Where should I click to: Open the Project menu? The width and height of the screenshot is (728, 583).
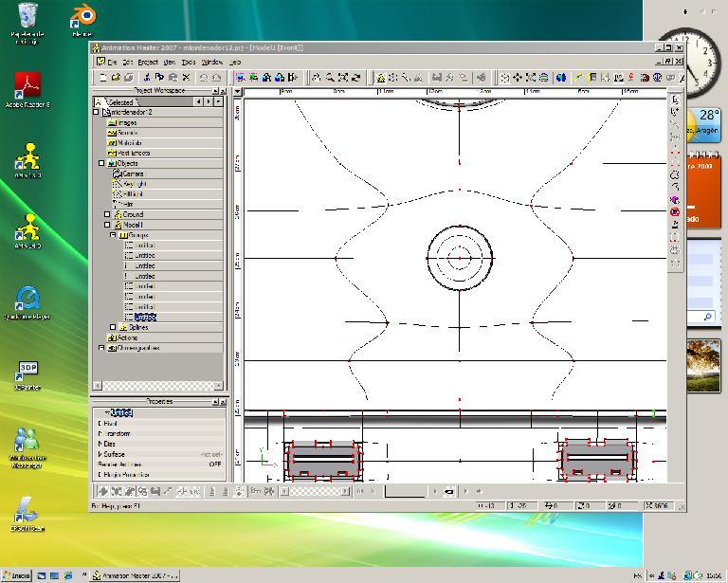point(148,62)
